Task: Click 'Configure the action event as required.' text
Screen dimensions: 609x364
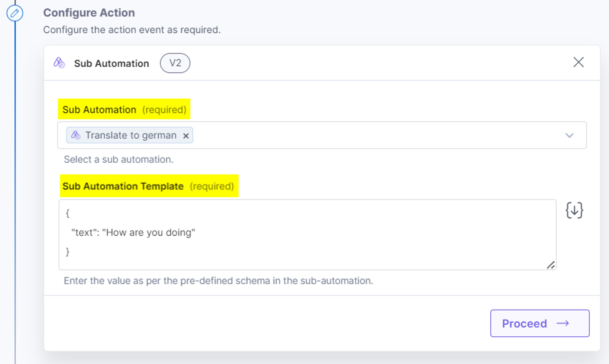Action: pos(132,30)
